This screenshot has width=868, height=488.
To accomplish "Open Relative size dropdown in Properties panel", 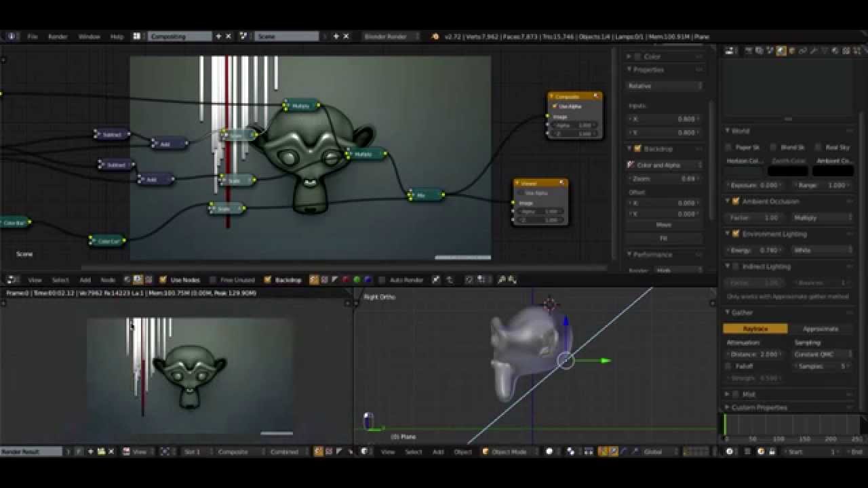I will (665, 86).
